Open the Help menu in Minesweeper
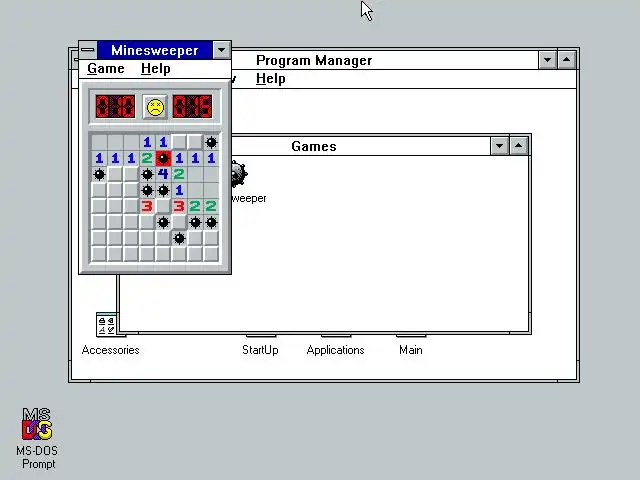Image resolution: width=640 pixels, height=480 pixels. [156, 69]
